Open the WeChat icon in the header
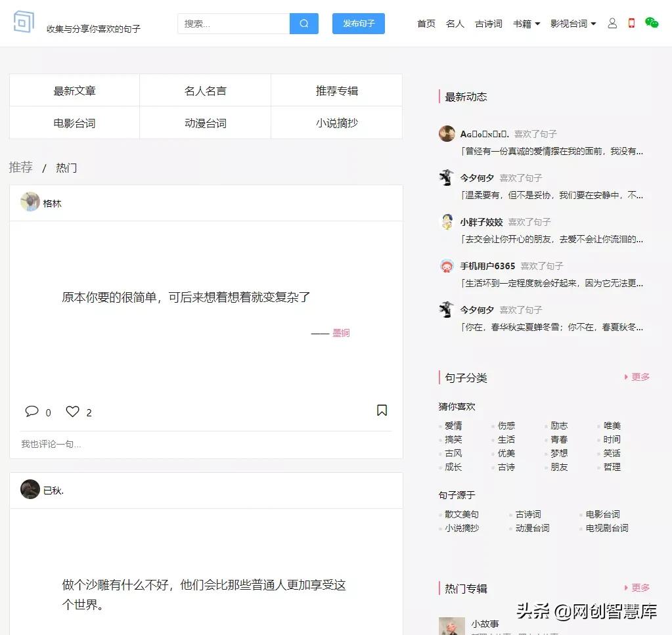Image resolution: width=672 pixels, height=635 pixels. [x=651, y=22]
